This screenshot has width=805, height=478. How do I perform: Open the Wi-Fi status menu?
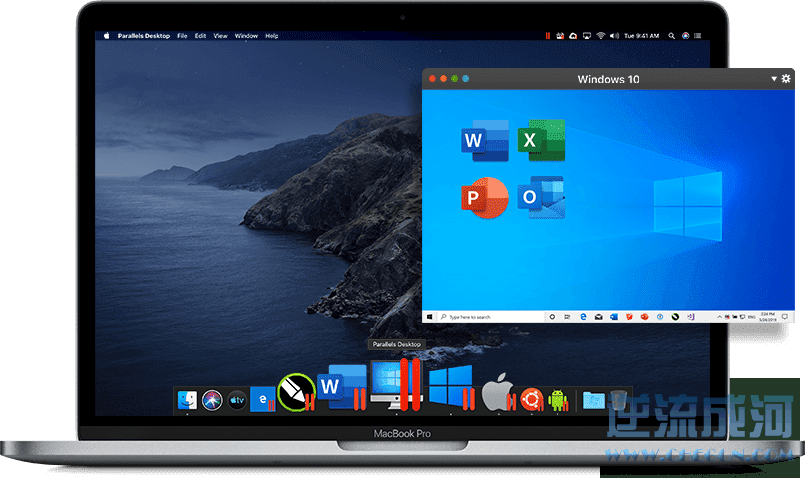tap(601, 36)
